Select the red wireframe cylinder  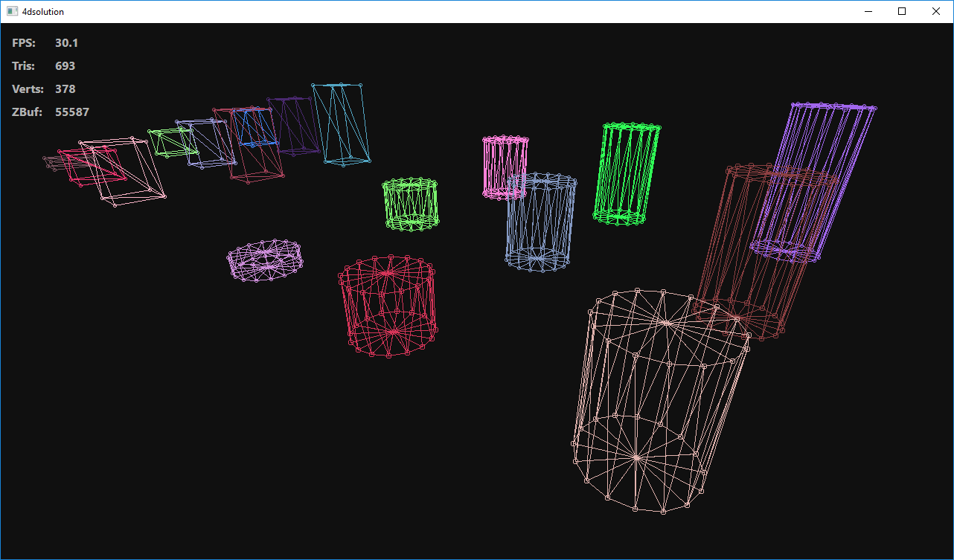pos(388,305)
